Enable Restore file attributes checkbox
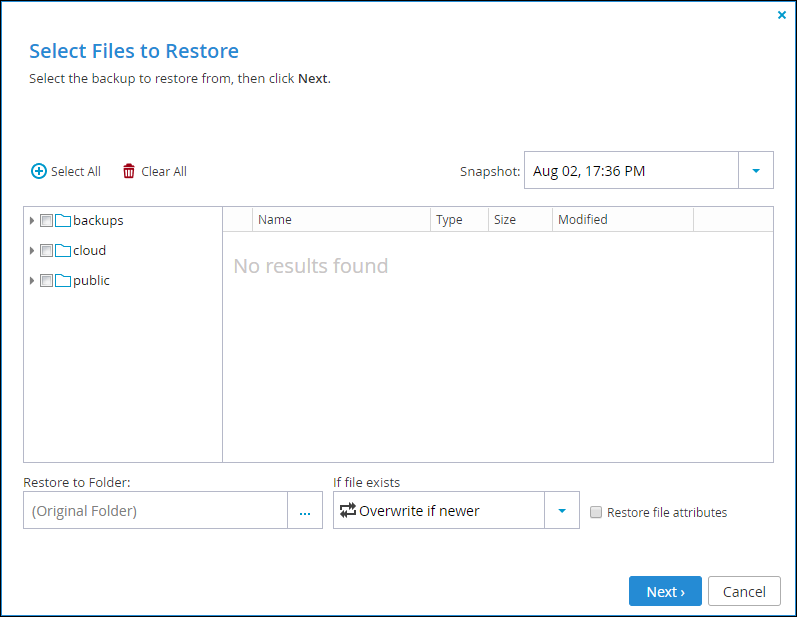Screen dimensions: 797x617 point(596,512)
